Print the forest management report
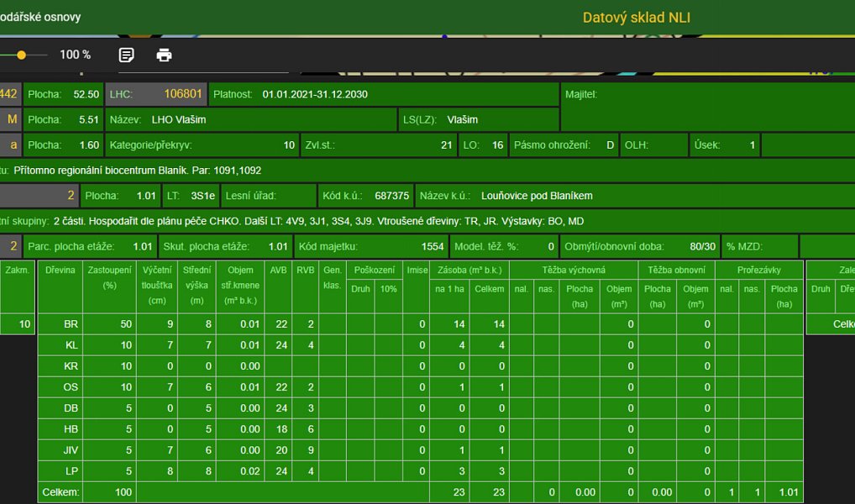 (164, 55)
